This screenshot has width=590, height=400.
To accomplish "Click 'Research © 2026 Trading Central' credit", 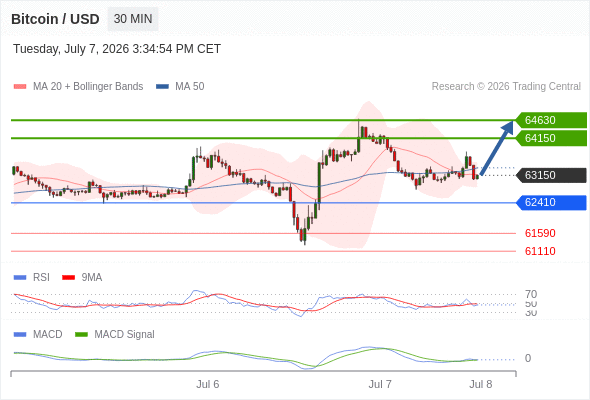I will [x=506, y=87].
